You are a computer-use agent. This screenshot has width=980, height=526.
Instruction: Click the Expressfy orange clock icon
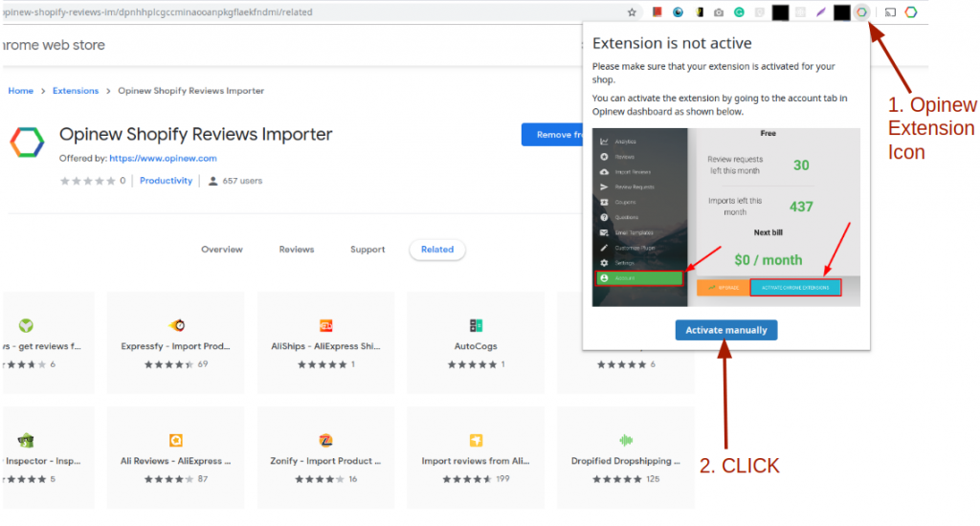pos(177,325)
